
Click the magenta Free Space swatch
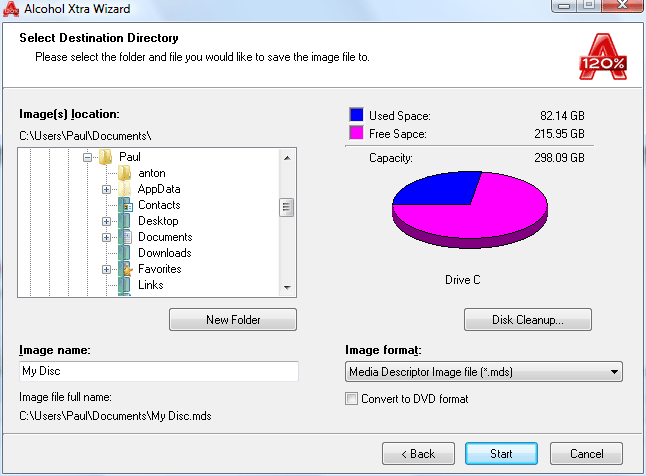[x=356, y=133]
